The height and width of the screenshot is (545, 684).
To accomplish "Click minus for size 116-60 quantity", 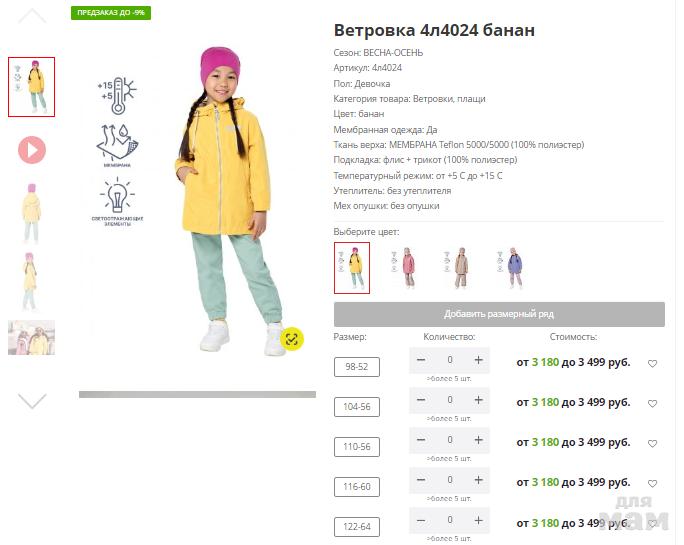I will 421,480.
